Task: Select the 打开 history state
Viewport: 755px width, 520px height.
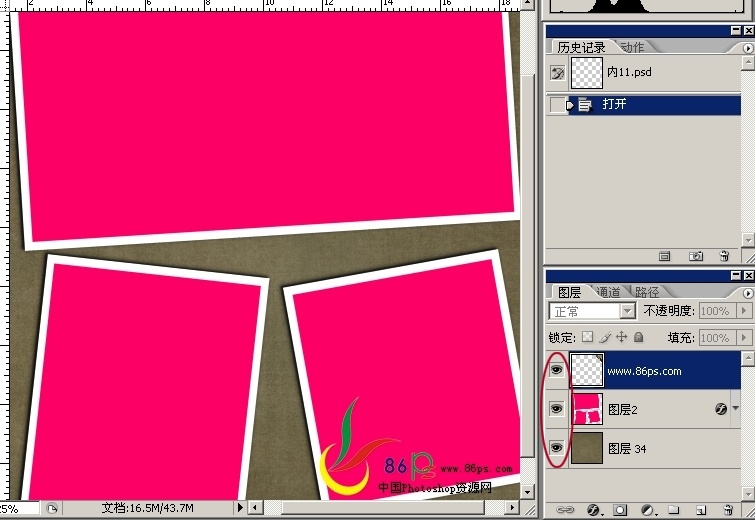Action: (x=644, y=105)
